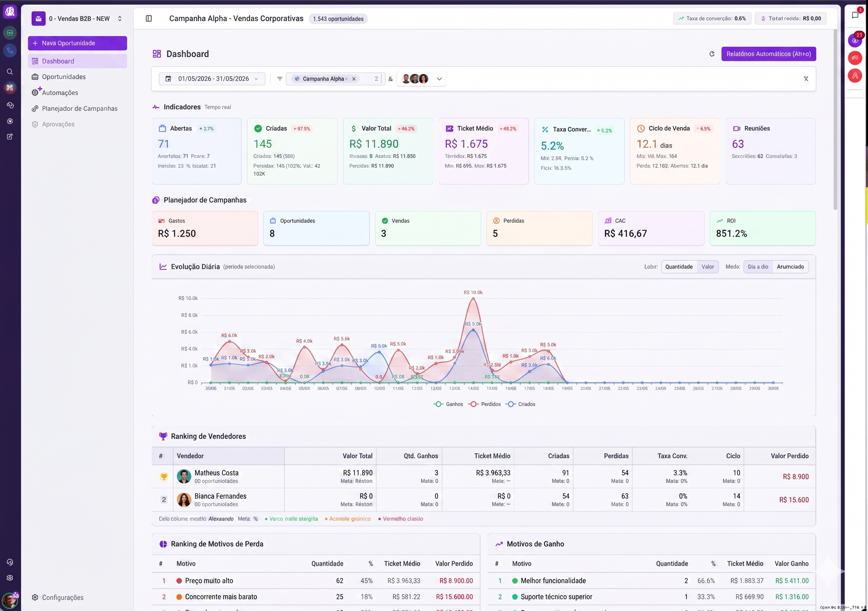Open the workspace switcher 0 - Vendas B2B - NEW

pyautogui.click(x=78, y=18)
